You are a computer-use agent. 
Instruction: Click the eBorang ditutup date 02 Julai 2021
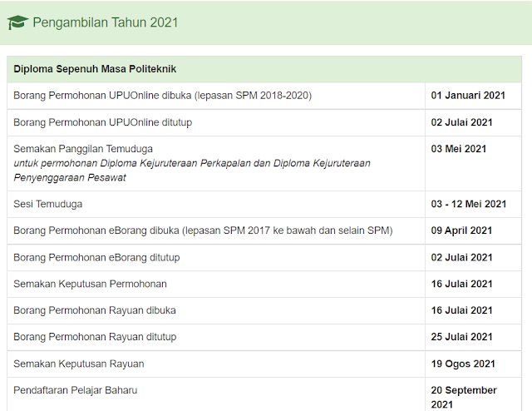pos(461,257)
